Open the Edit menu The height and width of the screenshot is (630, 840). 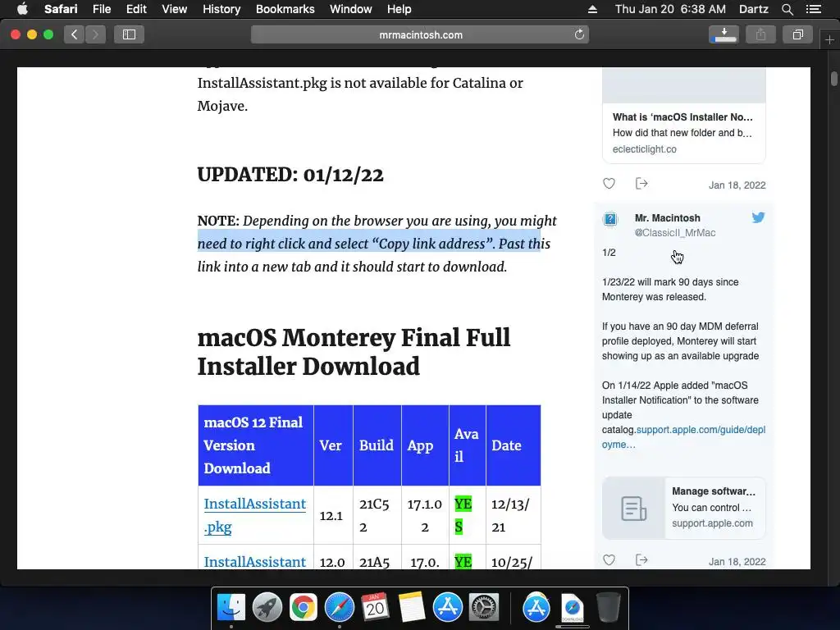pos(136,9)
